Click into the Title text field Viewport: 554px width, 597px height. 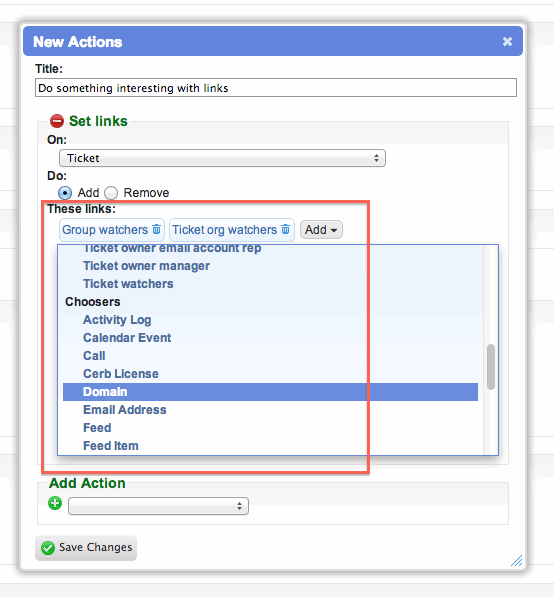276,88
